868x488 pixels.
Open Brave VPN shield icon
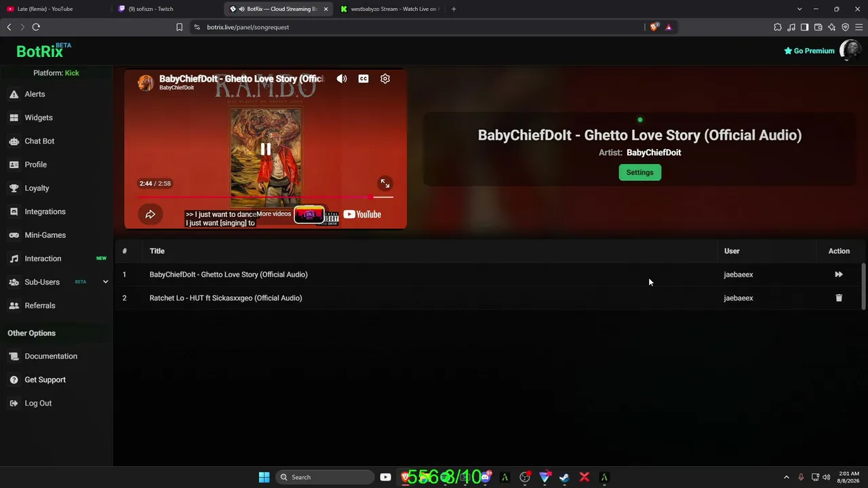[845, 27]
